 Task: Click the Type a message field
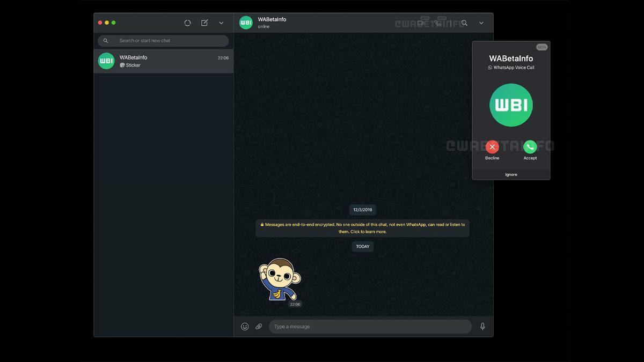(x=370, y=326)
